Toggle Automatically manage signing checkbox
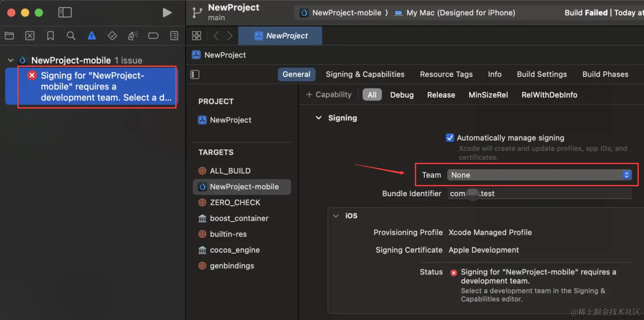The height and width of the screenshot is (320, 644). pyautogui.click(x=450, y=138)
